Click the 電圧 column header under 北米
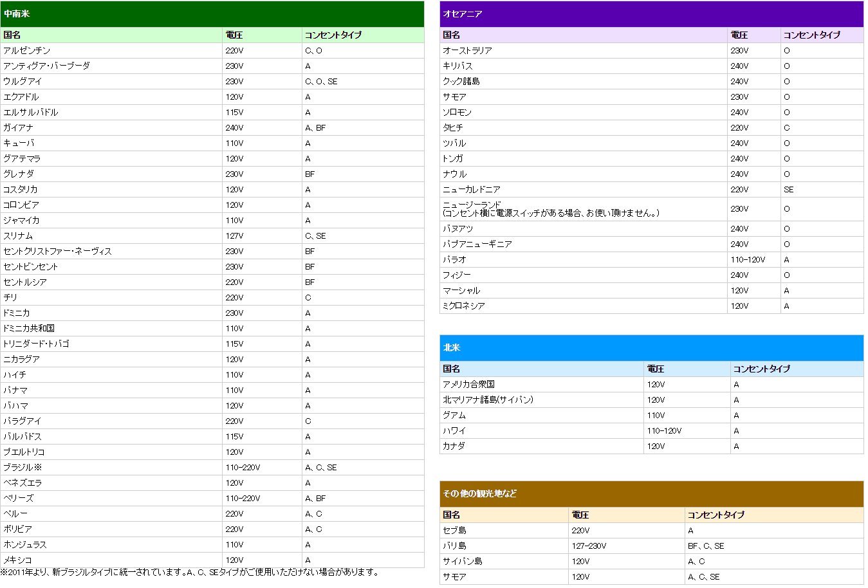868x588 pixels. click(656, 369)
